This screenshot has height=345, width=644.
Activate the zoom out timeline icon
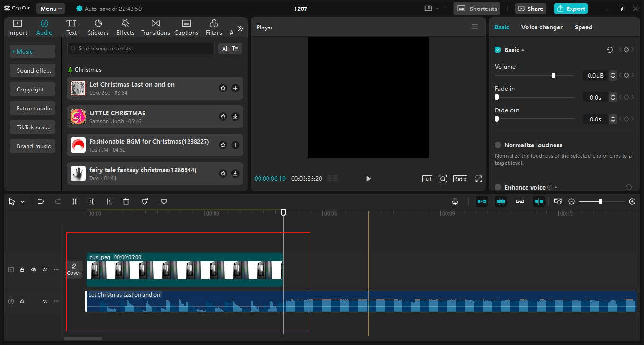pos(572,201)
